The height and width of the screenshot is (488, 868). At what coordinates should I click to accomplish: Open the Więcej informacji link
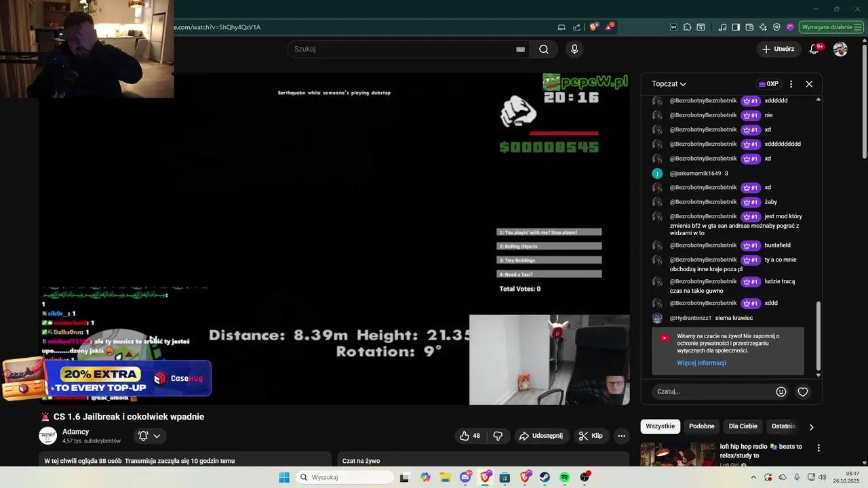[x=701, y=363]
